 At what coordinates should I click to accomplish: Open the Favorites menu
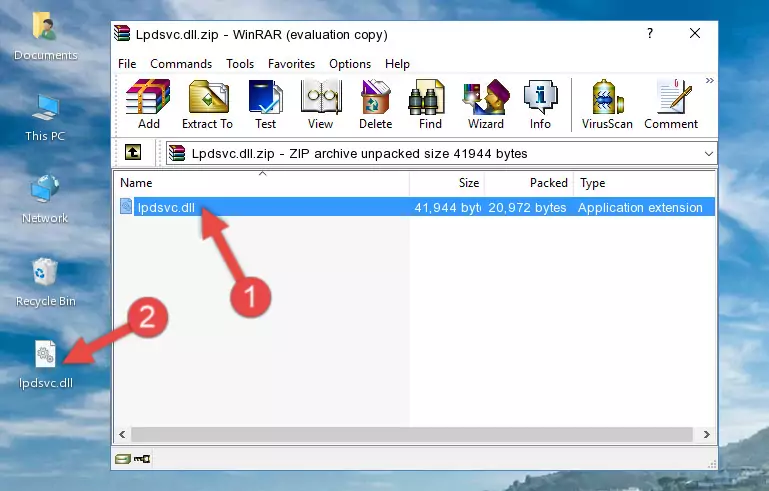pos(291,64)
